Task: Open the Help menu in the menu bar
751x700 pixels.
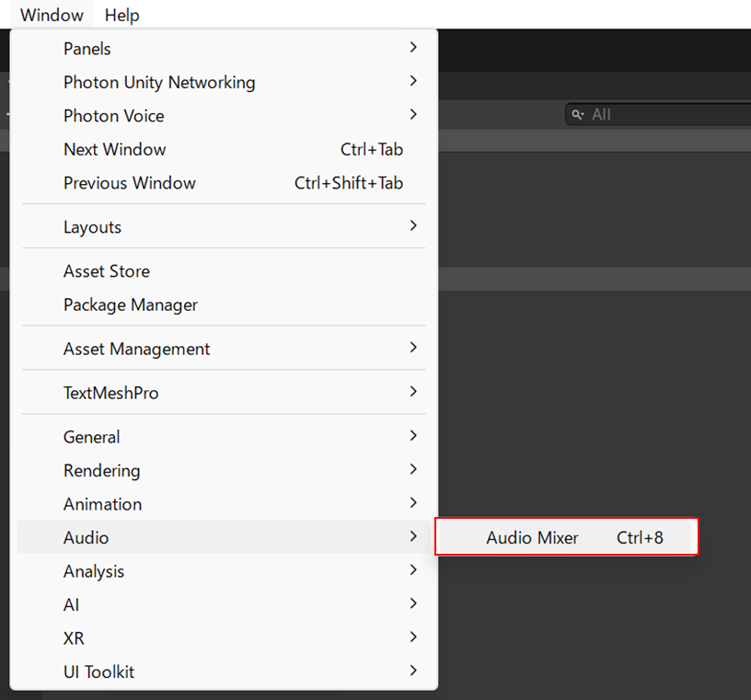Action: pos(121,15)
